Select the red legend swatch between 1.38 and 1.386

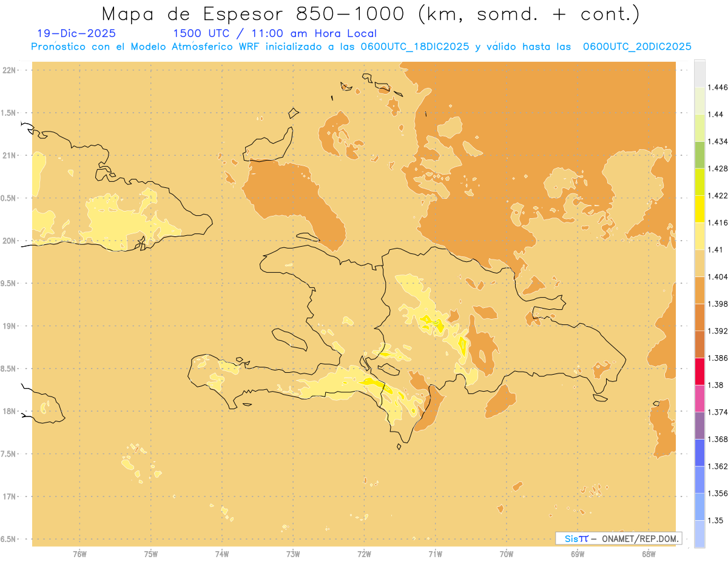click(x=699, y=371)
